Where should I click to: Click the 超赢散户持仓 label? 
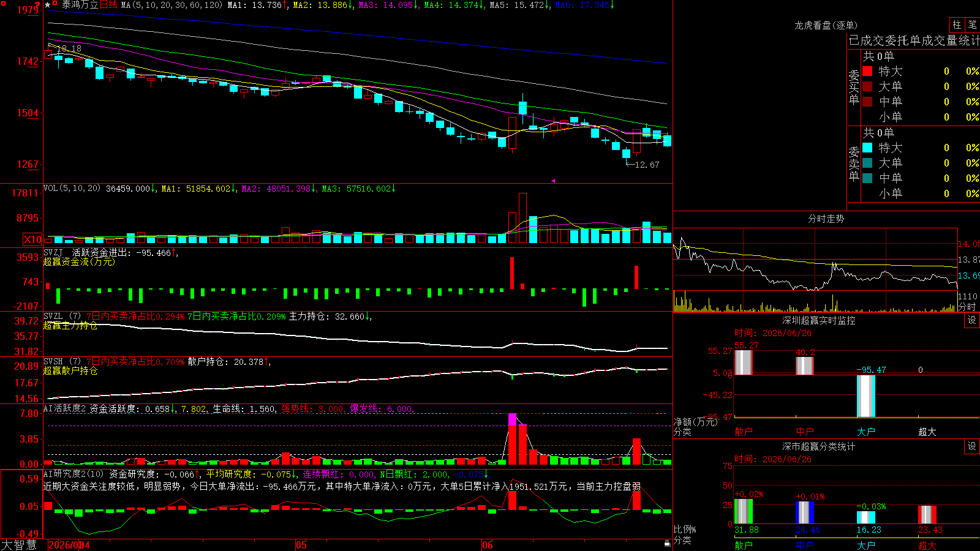point(70,370)
